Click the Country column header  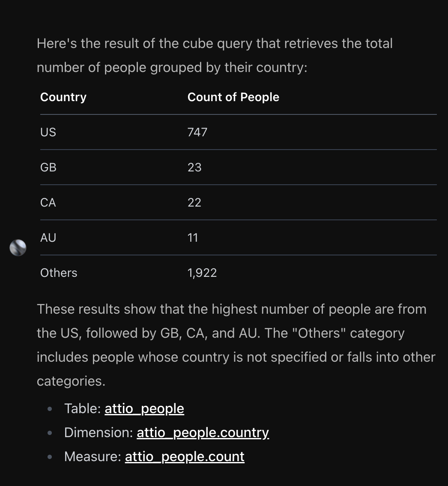(x=63, y=97)
